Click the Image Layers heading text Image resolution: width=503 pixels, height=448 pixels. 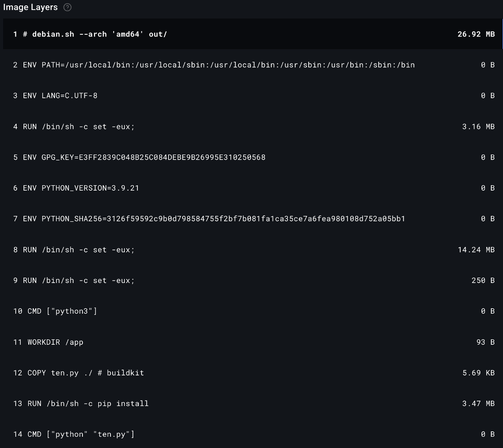click(30, 7)
